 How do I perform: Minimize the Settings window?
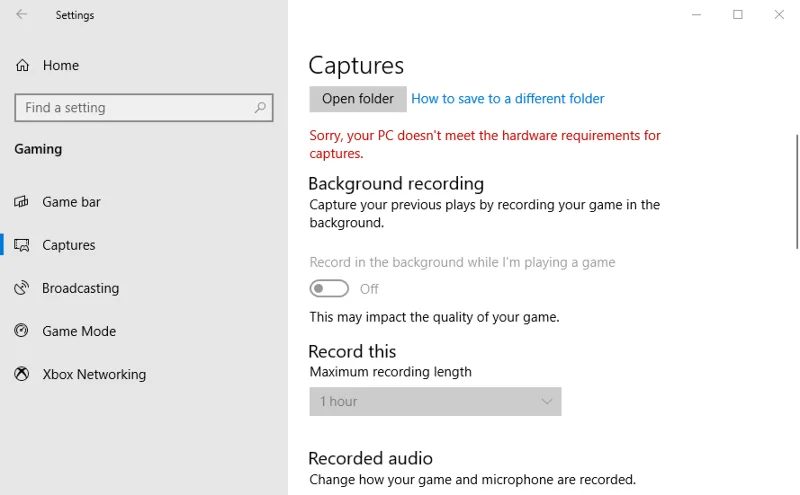pyautogui.click(x=696, y=14)
